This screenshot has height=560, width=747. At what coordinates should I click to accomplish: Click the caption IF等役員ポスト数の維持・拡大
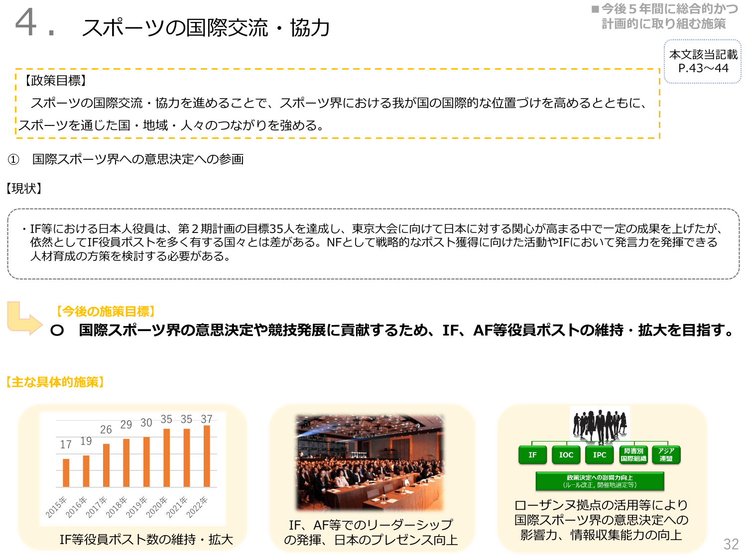pos(147,539)
